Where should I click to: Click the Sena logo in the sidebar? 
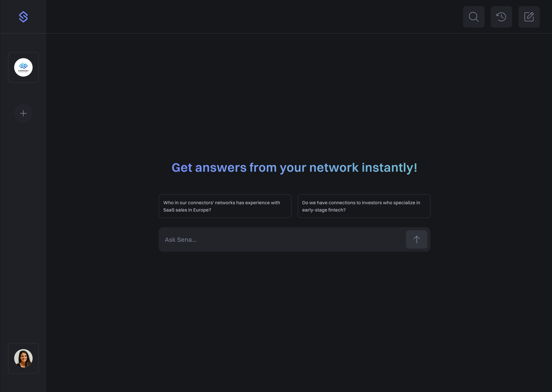(x=23, y=17)
